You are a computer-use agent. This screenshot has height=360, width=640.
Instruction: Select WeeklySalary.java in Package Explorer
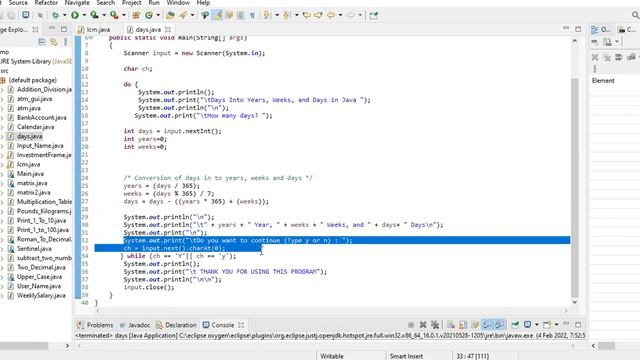[x=41, y=296]
